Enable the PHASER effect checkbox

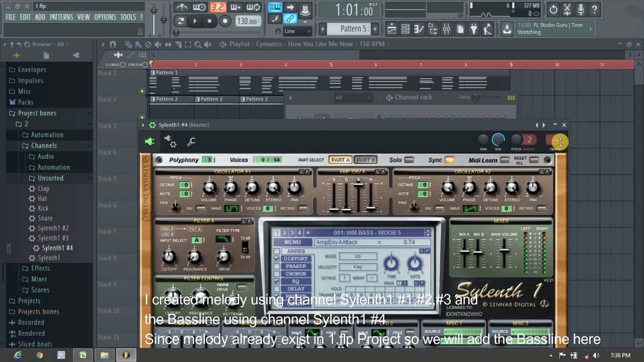tap(277, 266)
